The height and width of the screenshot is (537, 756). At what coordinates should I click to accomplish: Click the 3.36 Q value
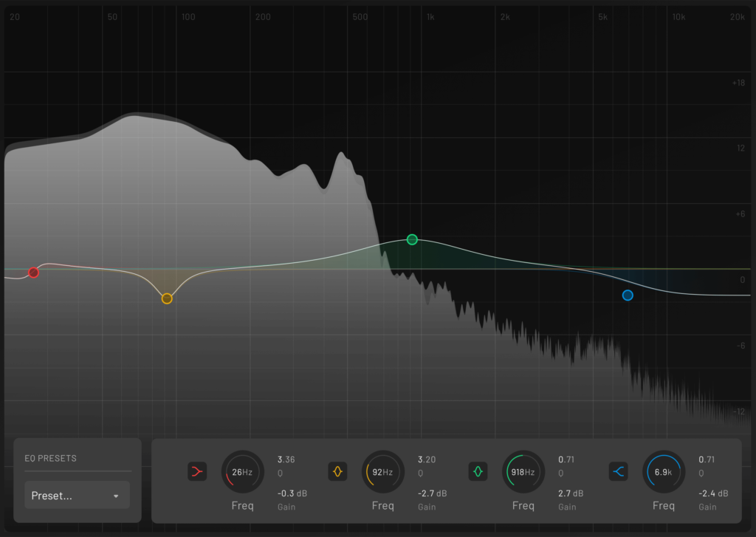click(286, 459)
